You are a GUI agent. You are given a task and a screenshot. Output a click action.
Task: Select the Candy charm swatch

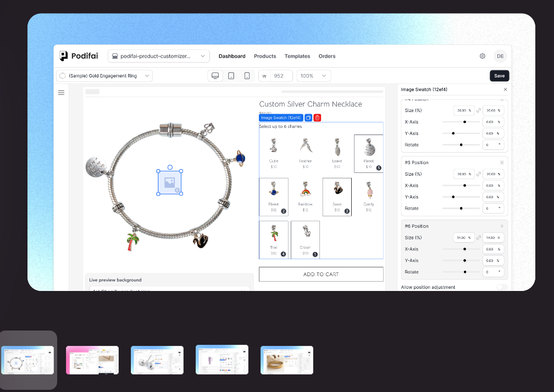pyautogui.click(x=368, y=197)
